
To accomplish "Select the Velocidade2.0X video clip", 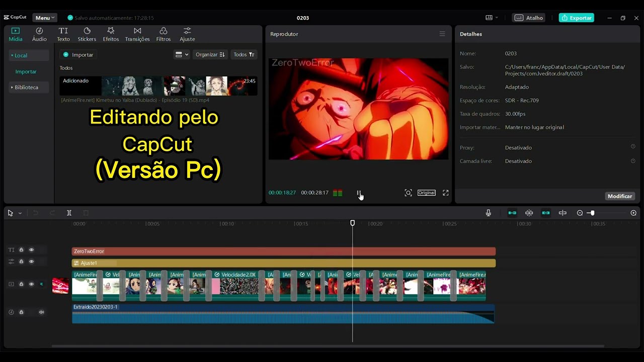I will (x=235, y=286).
